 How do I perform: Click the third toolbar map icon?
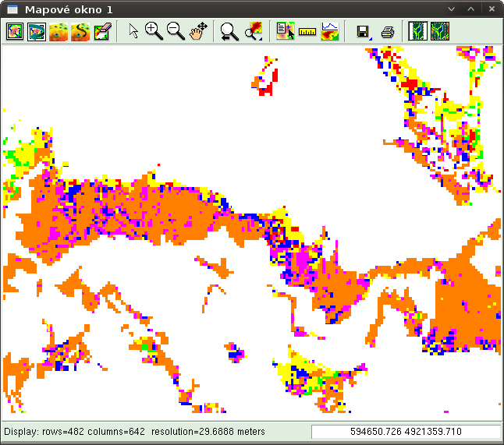click(59, 31)
